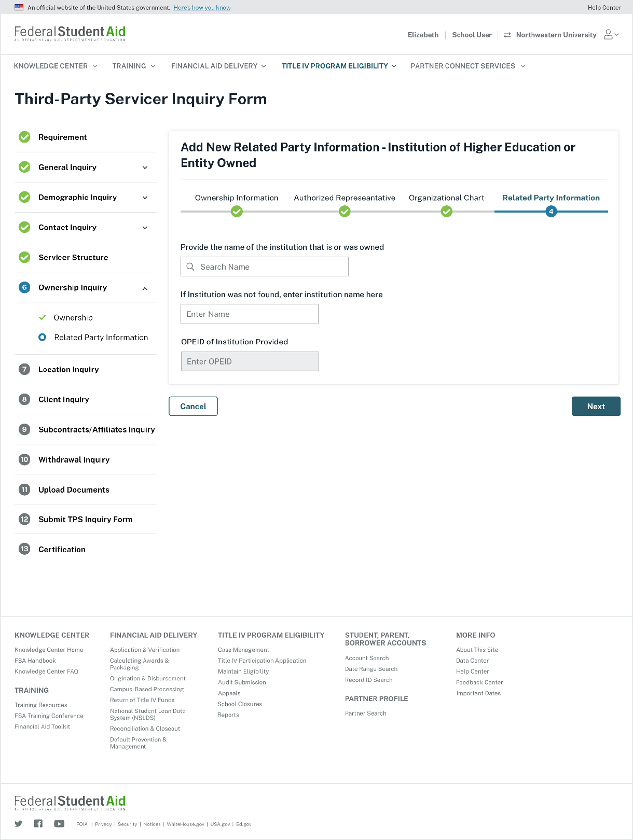633x840 pixels.
Task: Click the step 12 Submit TPS badge
Action: tap(24, 519)
